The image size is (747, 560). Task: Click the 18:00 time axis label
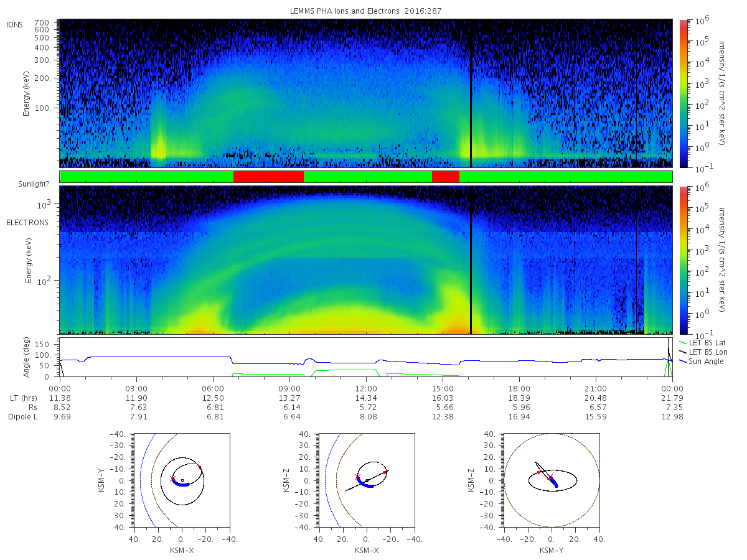pyautogui.click(x=519, y=388)
